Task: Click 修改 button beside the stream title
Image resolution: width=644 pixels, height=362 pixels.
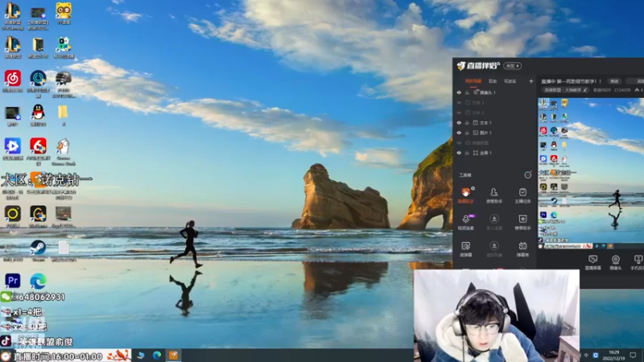Action: coord(614,81)
